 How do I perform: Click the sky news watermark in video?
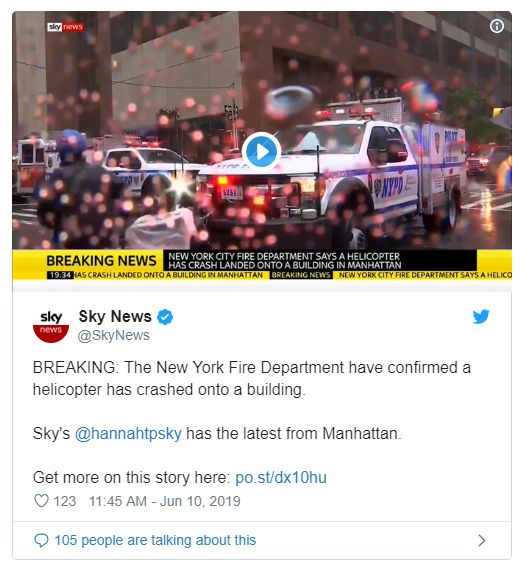tap(66, 27)
